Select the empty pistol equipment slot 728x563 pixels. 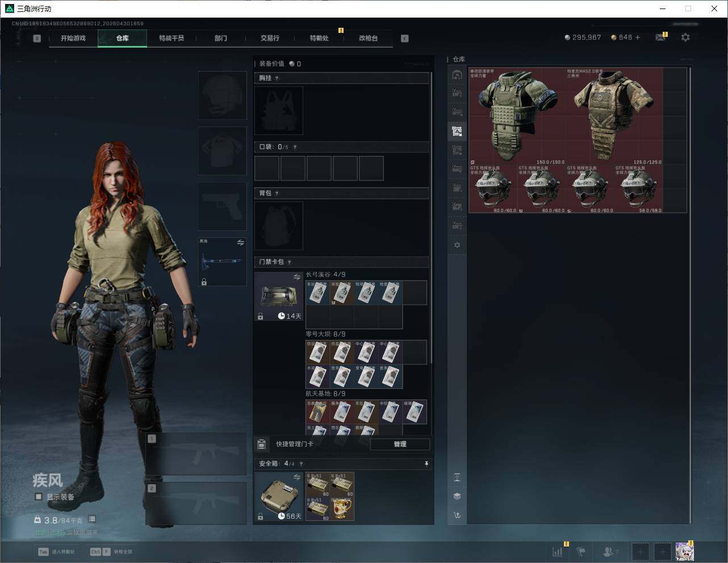pyautogui.click(x=223, y=207)
